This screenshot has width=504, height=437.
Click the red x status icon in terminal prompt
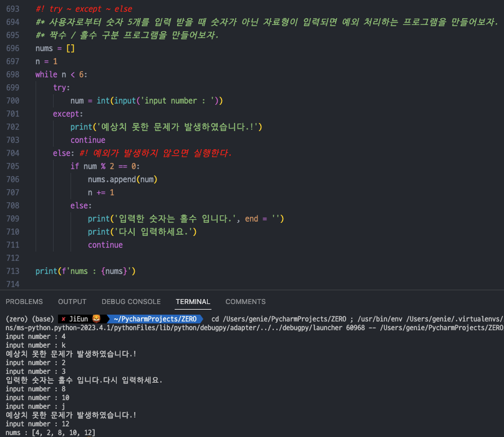[x=64, y=319]
